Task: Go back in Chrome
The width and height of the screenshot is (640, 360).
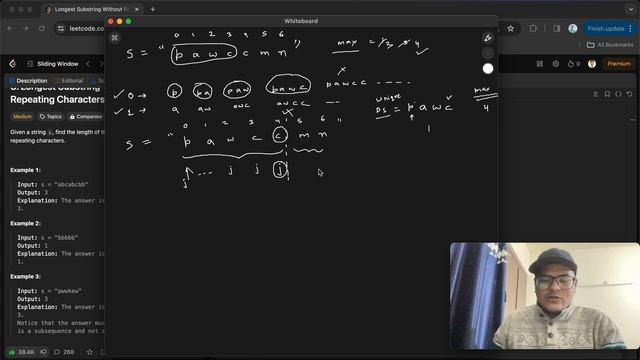Action: pos(10,29)
